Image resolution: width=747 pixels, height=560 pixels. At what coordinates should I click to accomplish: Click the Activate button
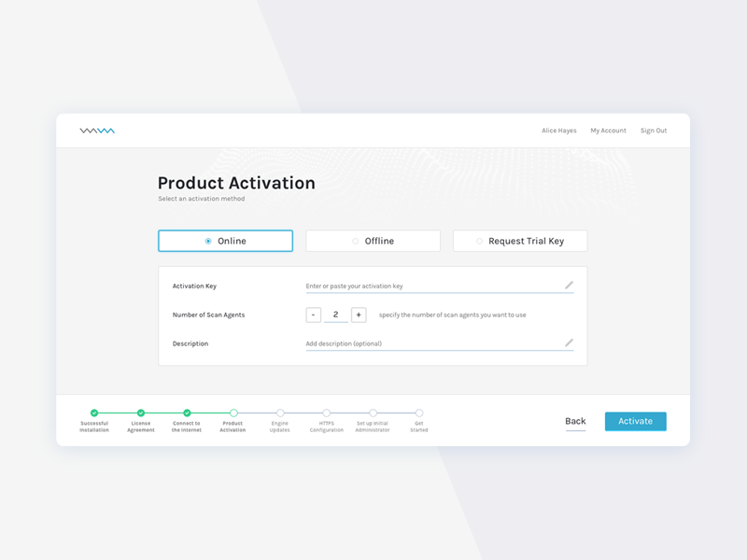point(635,421)
